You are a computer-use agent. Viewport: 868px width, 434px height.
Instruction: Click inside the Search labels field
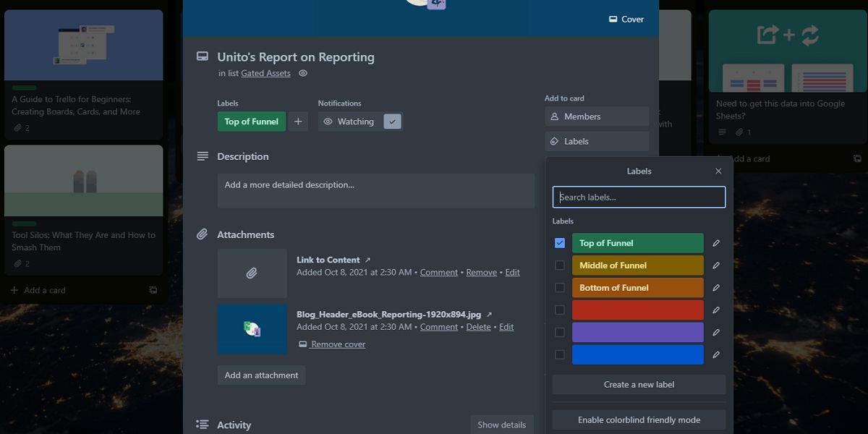pos(639,197)
